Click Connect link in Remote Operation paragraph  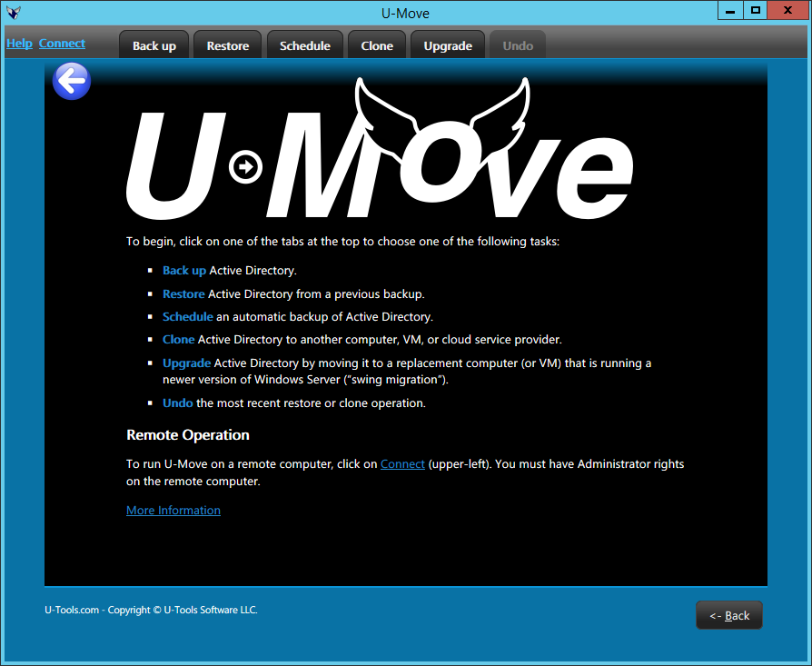[402, 464]
